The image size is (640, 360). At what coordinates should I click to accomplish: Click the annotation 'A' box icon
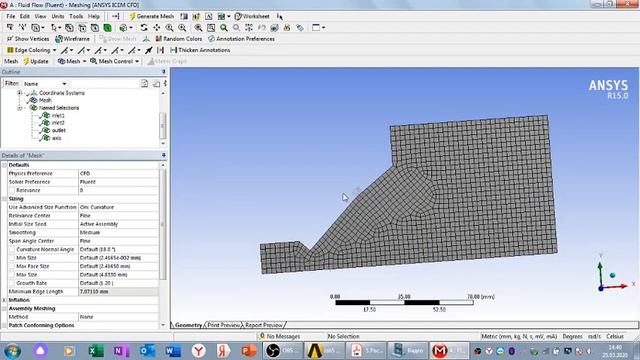(x=209, y=16)
